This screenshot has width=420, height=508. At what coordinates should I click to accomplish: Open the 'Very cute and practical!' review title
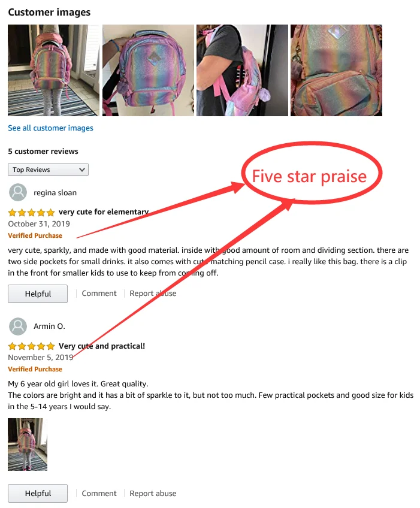102,346
